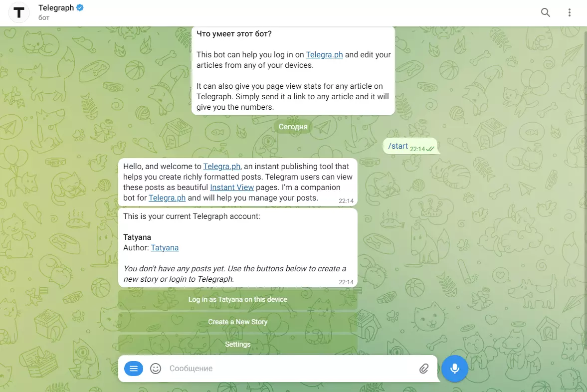Viewport: 587px width, 392px height.
Task: Open Telegra.ph link in bot description
Action: (324, 55)
